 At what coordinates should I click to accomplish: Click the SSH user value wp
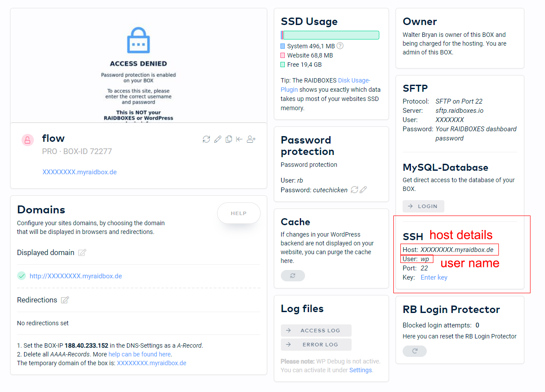click(x=425, y=259)
